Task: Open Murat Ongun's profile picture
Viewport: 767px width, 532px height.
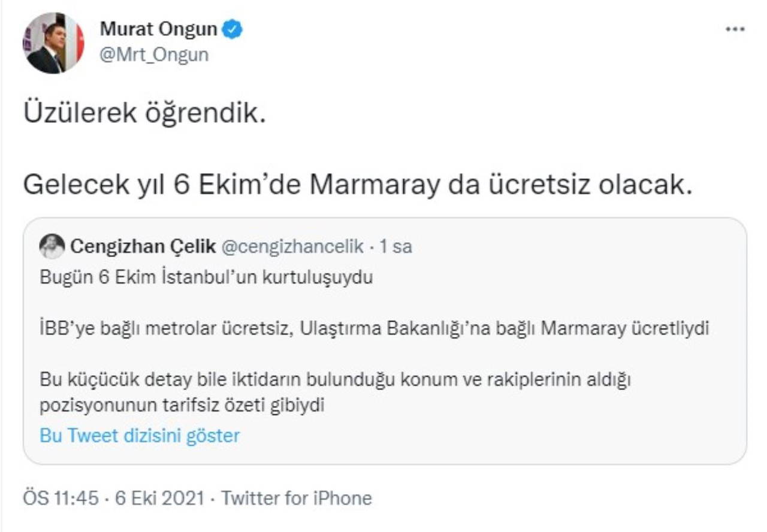Action: (53, 43)
